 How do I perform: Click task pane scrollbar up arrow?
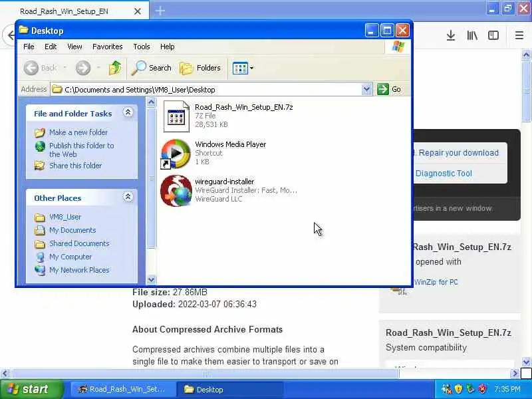tap(152, 102)
